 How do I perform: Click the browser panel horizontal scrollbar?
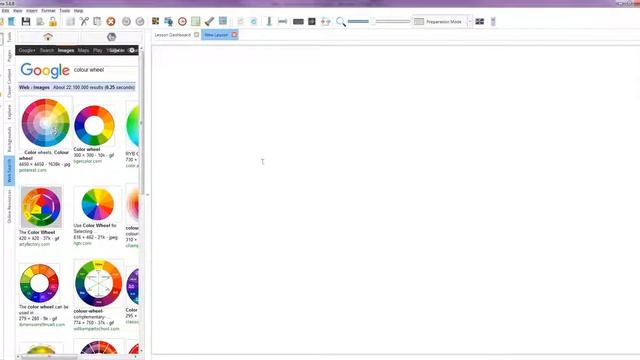pyautogui.click(x=49, y=357)
